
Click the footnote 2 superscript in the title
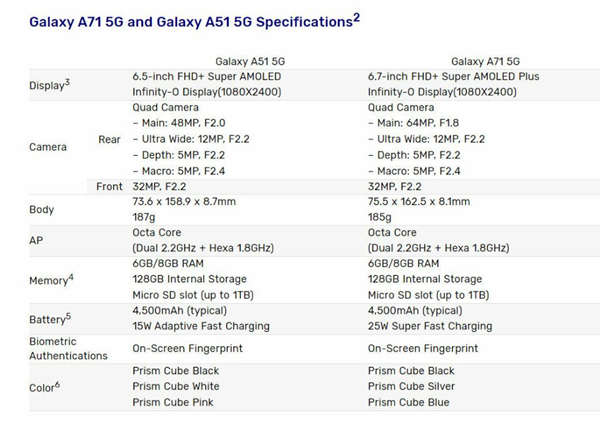356,18
